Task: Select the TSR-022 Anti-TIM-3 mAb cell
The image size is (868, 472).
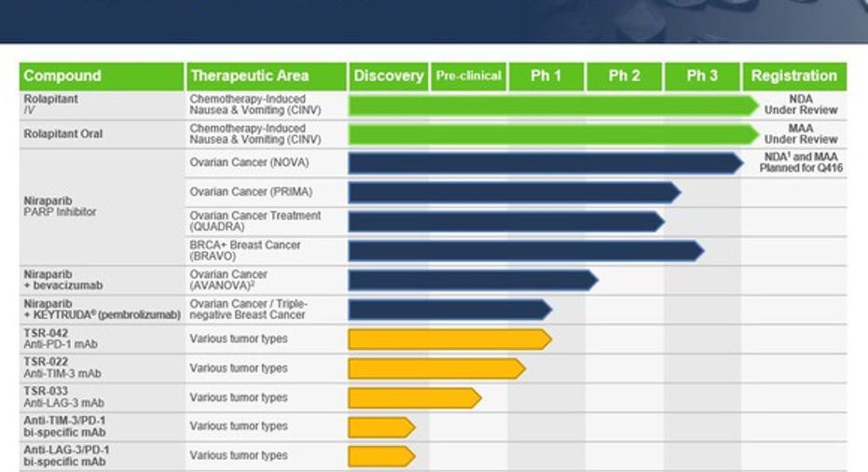Action: [x=102, y=368]
